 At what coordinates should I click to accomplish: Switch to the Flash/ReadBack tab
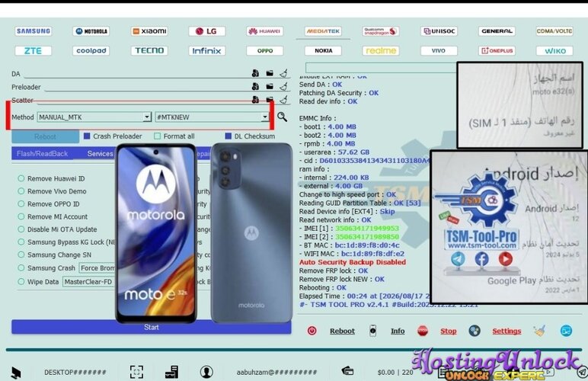click(42, 154)
